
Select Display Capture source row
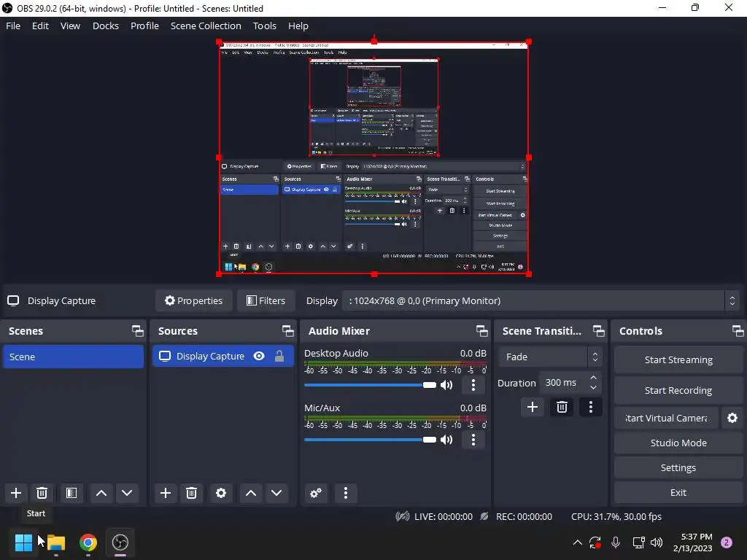coord(223,356)
